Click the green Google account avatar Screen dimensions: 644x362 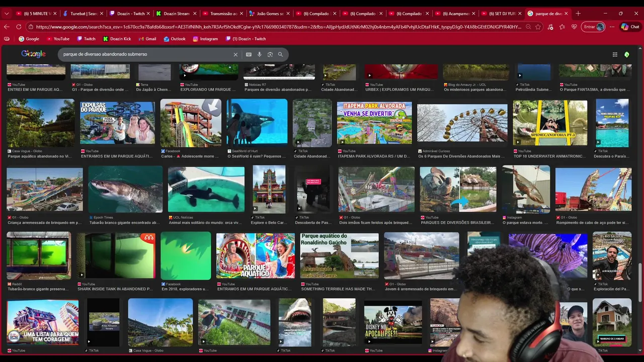pyautogui.click(x=627, y=54)
